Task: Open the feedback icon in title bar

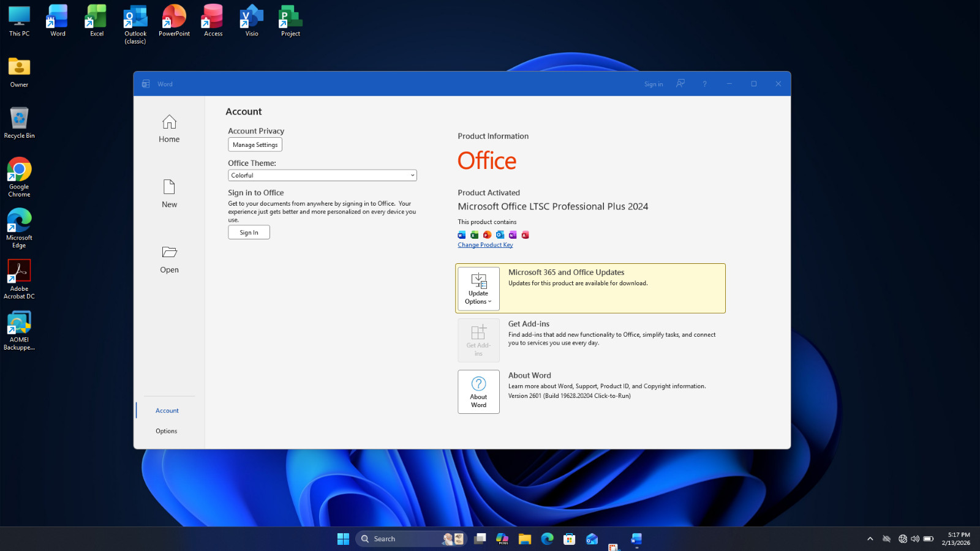Action: pos(680,84)
